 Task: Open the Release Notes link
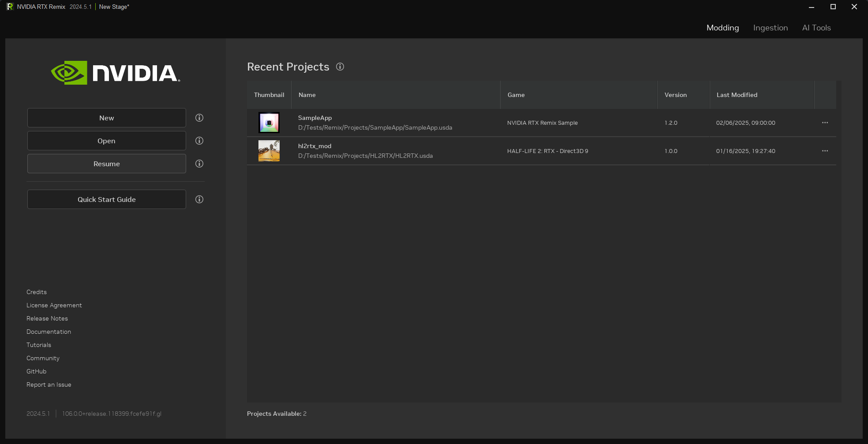[x=47, y=318]
